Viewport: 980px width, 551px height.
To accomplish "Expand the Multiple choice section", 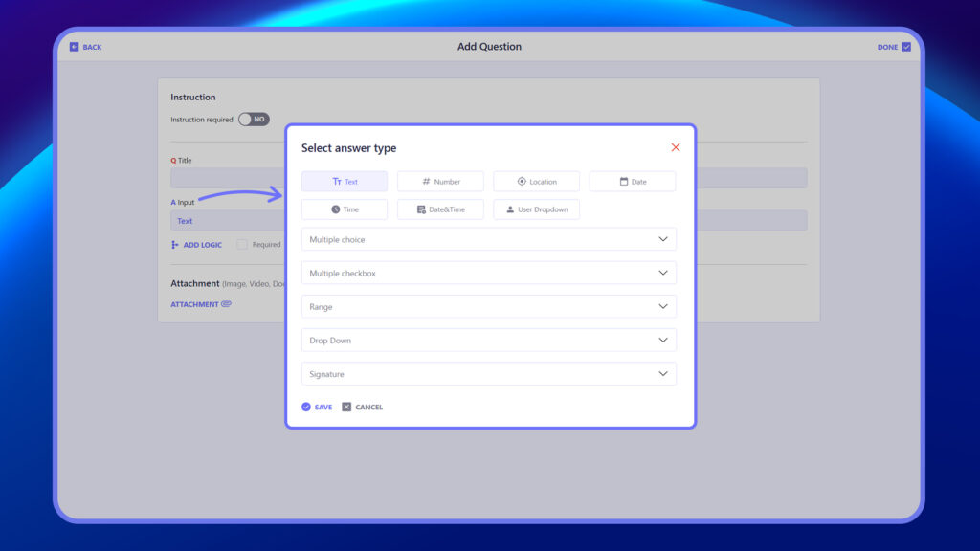I will pyautogui.click(x=489, y=239).
